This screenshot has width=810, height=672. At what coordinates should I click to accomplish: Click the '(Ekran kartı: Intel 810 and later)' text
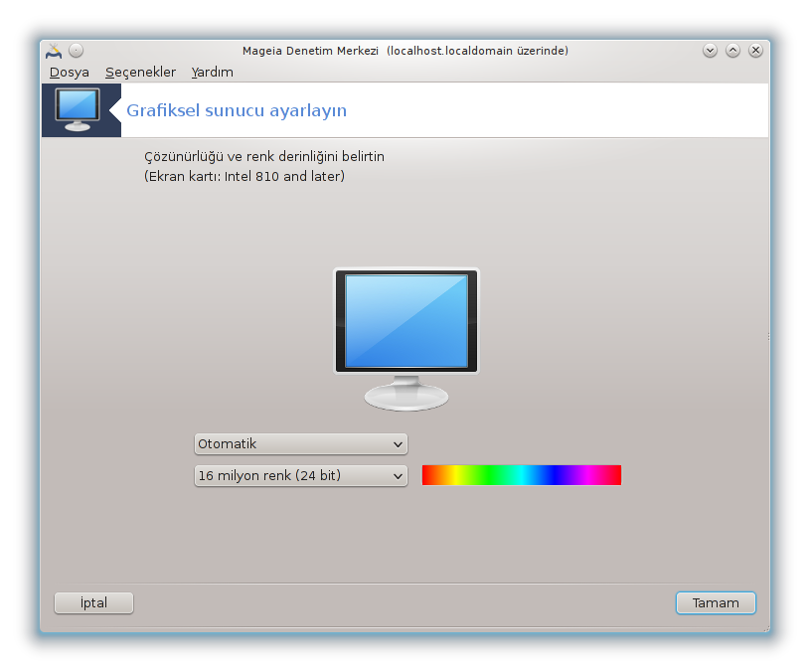pos(244,177)
